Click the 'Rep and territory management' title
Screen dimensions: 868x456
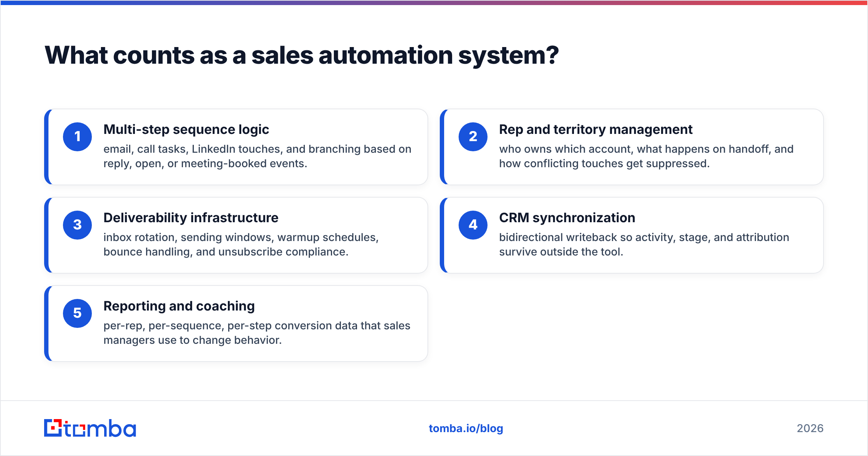pyautogui.click(x=596, y=130)
